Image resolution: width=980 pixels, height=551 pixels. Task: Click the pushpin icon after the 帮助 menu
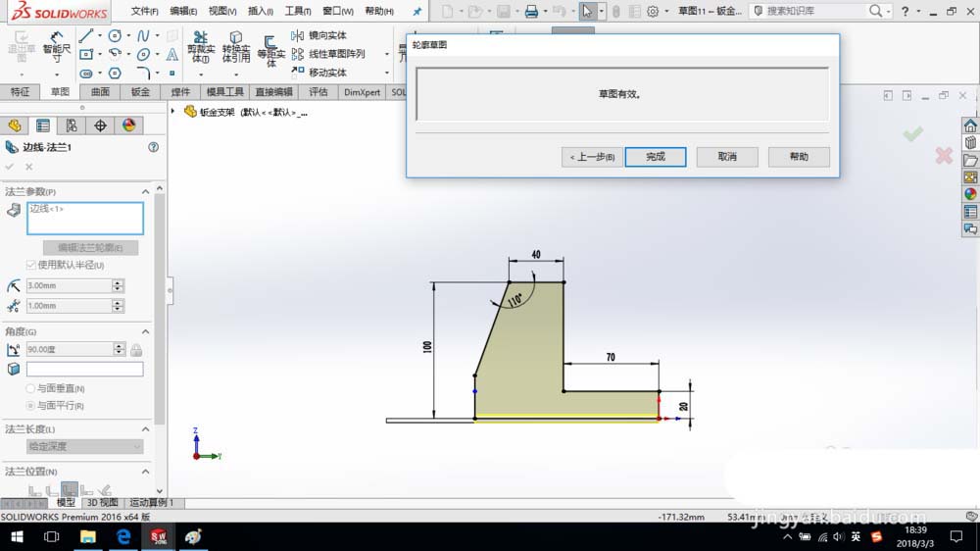[x=417, y=11]
